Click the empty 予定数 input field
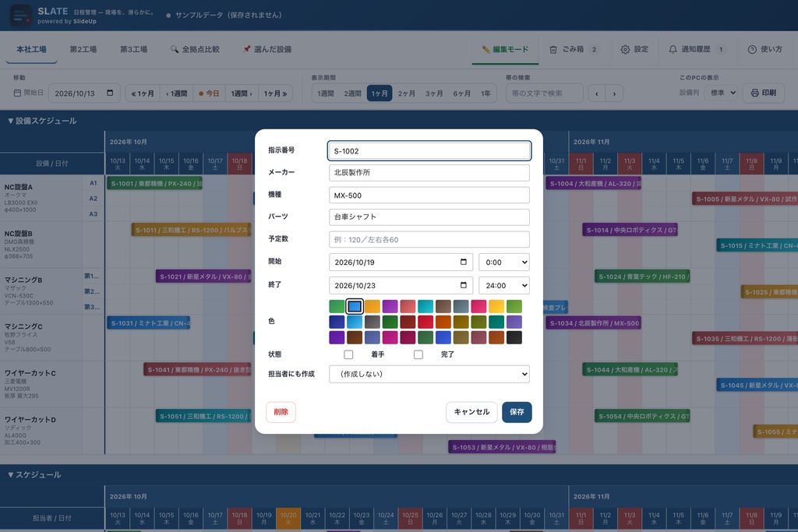This screenshot has width=798, height=532. 429,240
